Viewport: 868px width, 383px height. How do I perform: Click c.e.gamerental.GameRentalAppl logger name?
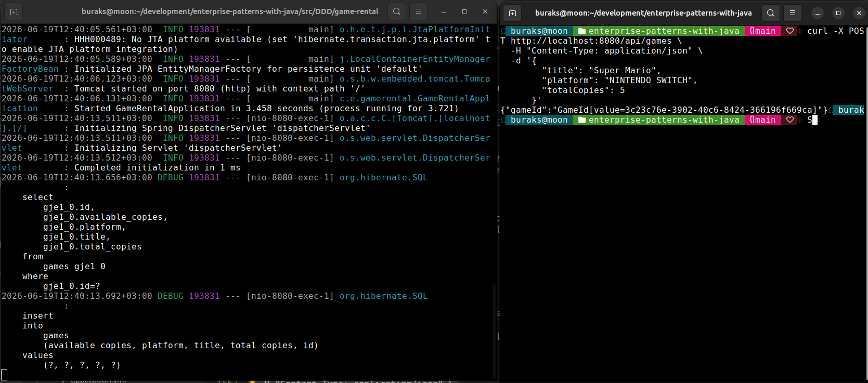point(414,99)
